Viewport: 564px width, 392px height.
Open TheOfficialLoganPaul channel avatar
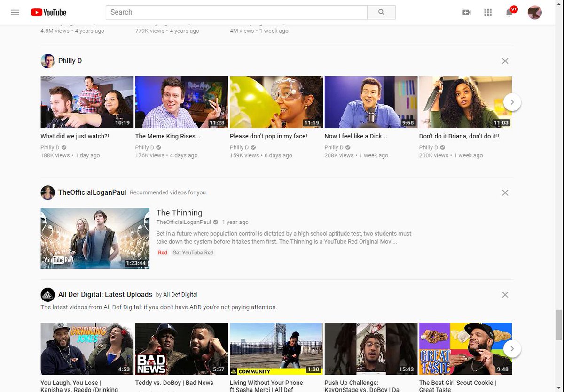(47, 192)
